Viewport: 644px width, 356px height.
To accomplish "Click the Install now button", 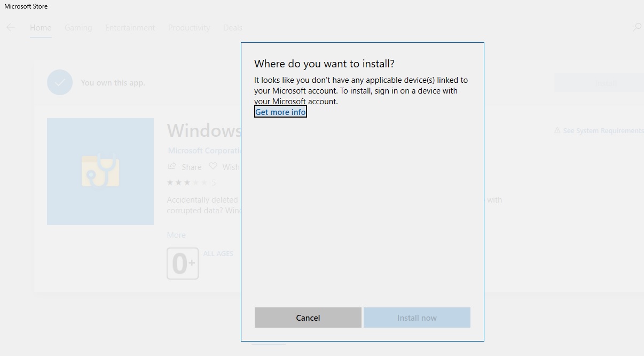I will (417, 318).
